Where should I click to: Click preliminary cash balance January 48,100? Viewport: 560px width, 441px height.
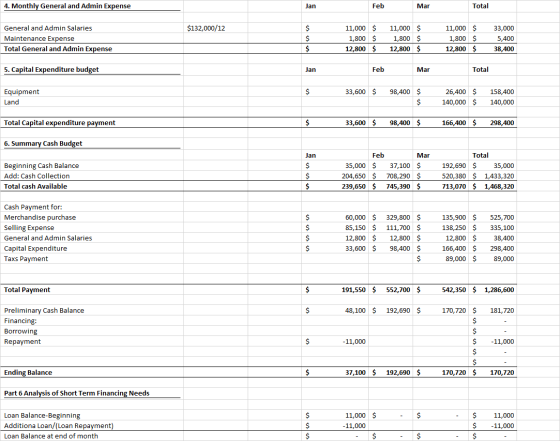355,311
